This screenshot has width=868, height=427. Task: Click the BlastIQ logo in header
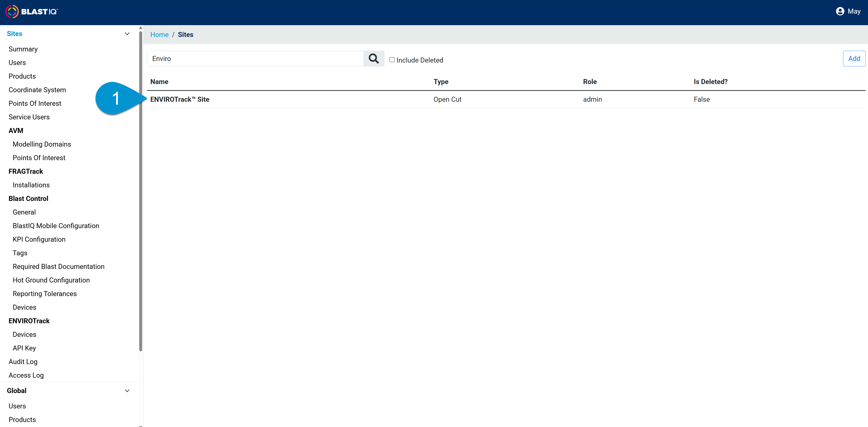(x=32, y=12)
